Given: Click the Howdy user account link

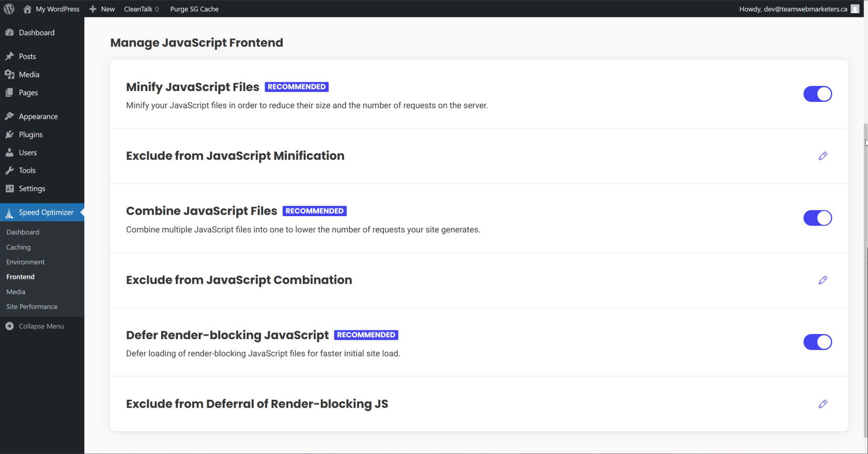Looking at the screenshot, I should [x=793, y=9].
